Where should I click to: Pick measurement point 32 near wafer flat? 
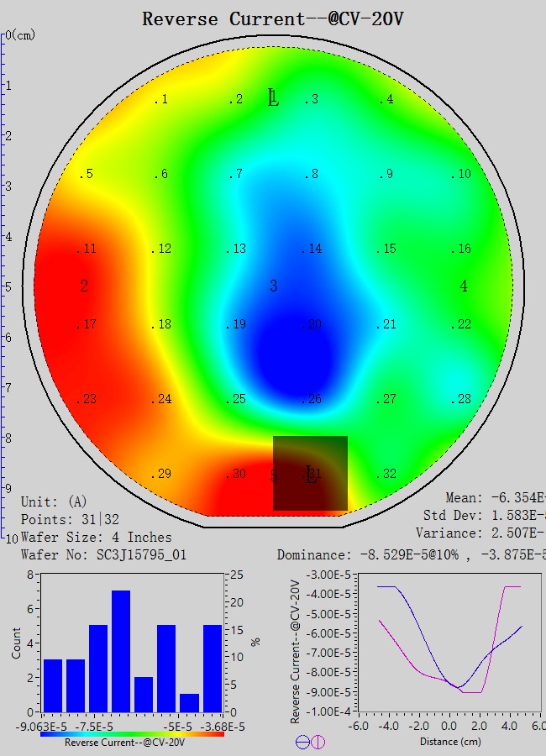[387, 475]
